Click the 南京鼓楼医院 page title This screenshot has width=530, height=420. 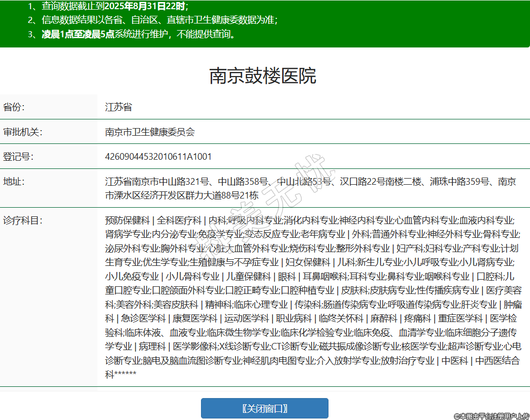coord(263,76)
